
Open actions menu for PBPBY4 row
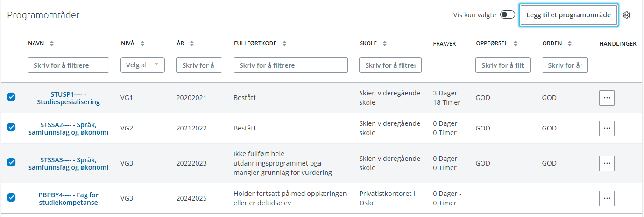click(x=607, y=198)
